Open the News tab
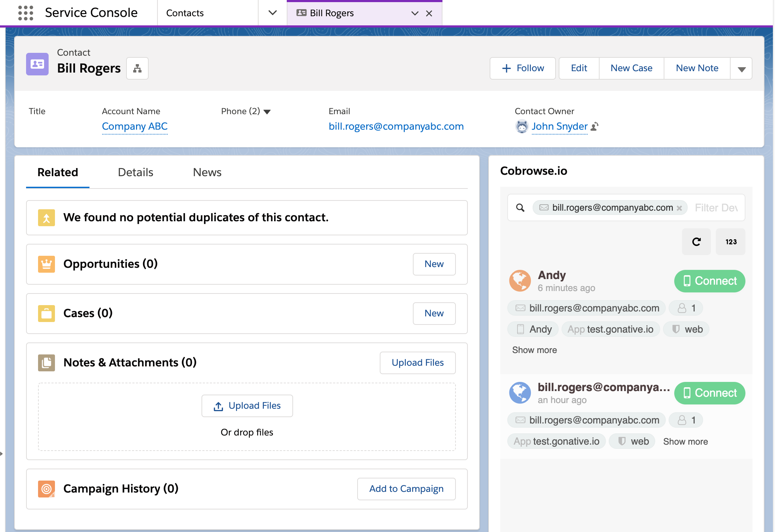Image resolution: width=775 pixels, height=532 pixels. pos(207,172)
